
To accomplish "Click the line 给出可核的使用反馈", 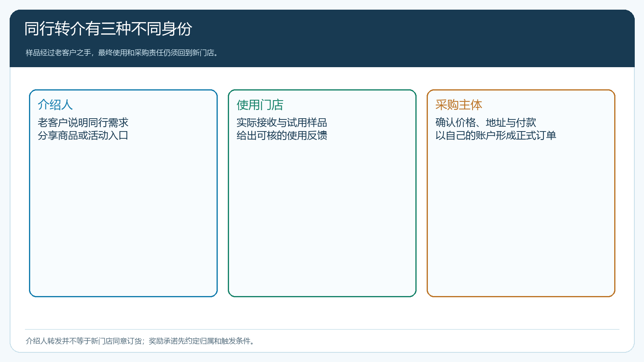I will (x=282, y=135).
